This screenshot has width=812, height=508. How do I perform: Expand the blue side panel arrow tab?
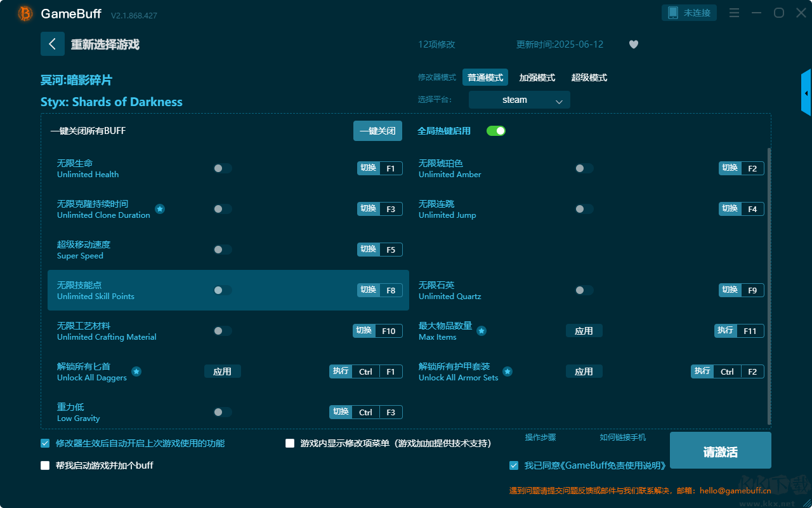806,93
